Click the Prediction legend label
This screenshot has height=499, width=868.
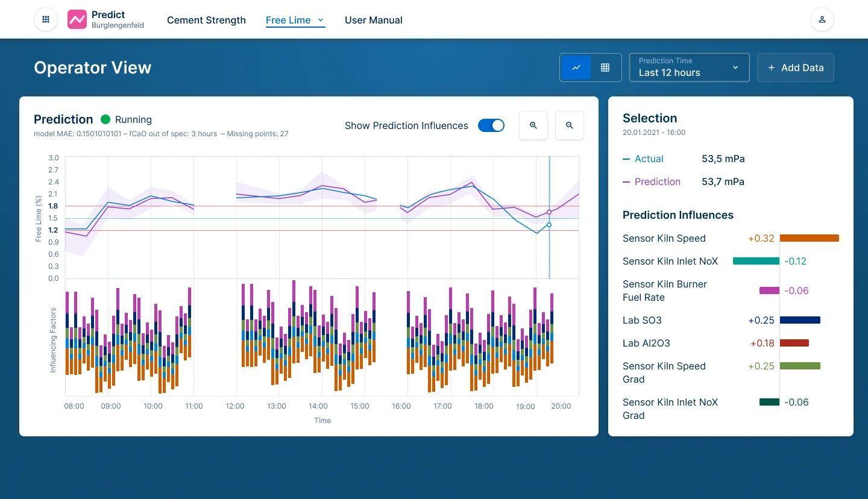658,182
